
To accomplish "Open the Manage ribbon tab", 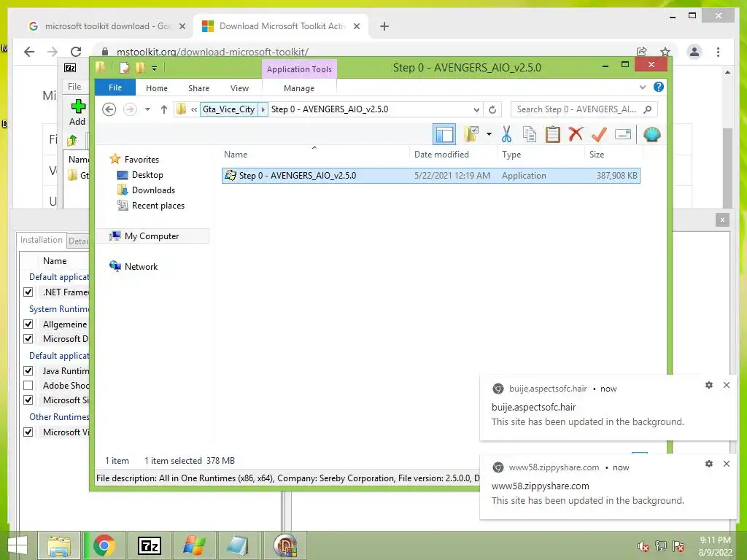I will click(x=299, y=88).
